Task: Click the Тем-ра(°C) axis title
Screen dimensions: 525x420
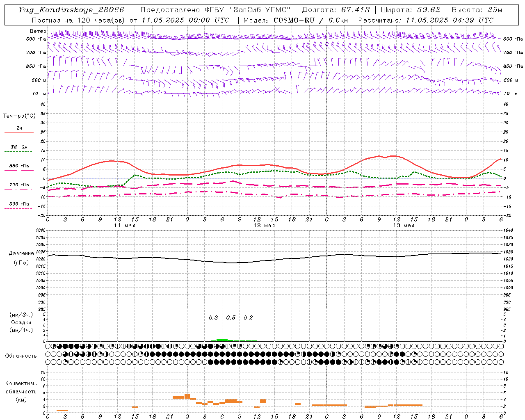Action: (19, 116)
